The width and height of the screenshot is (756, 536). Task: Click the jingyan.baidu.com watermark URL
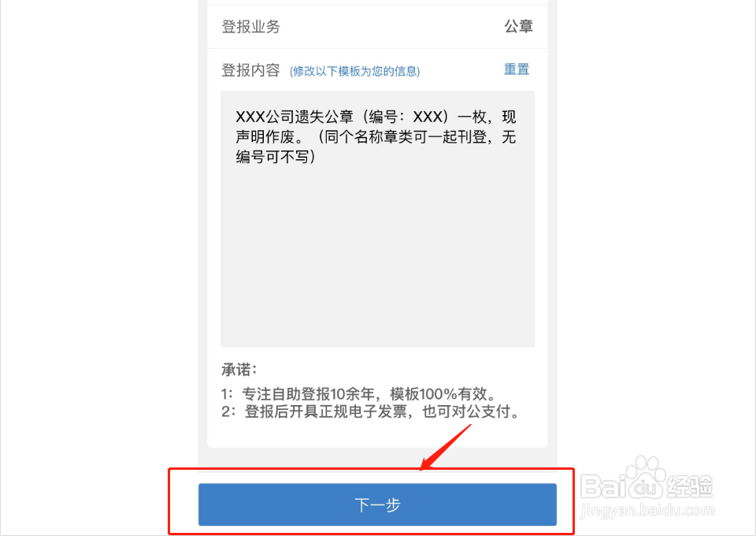click(647, 510)
